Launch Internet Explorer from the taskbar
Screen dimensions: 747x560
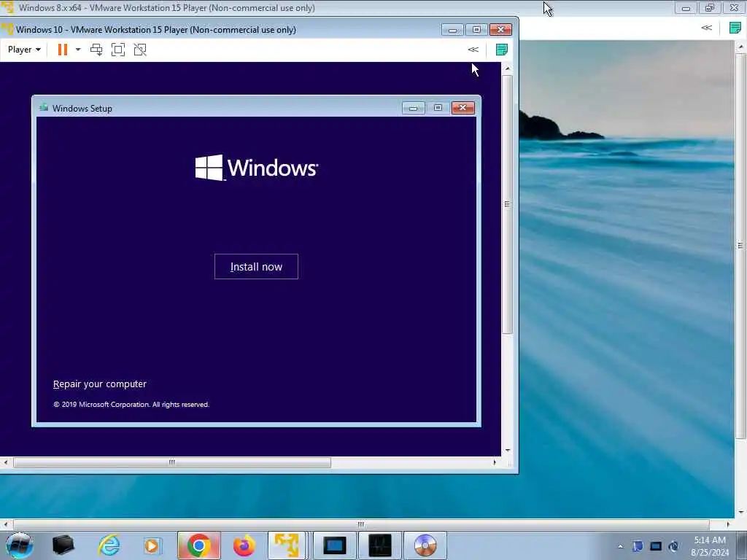point(109,545)
